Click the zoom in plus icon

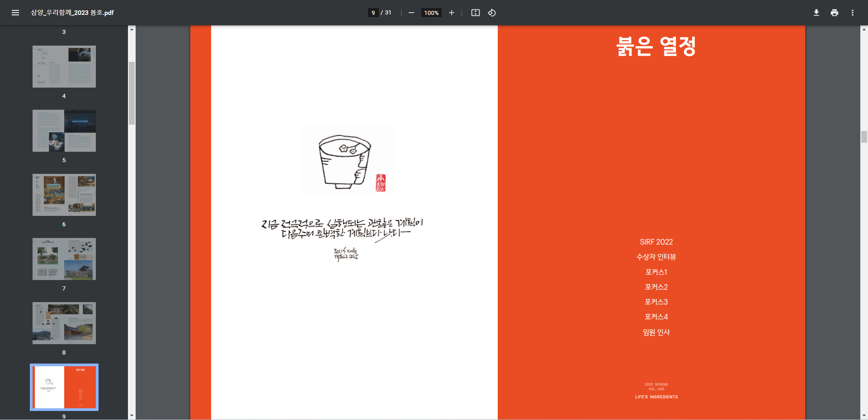pyautogui.click(x=451, y=13)
